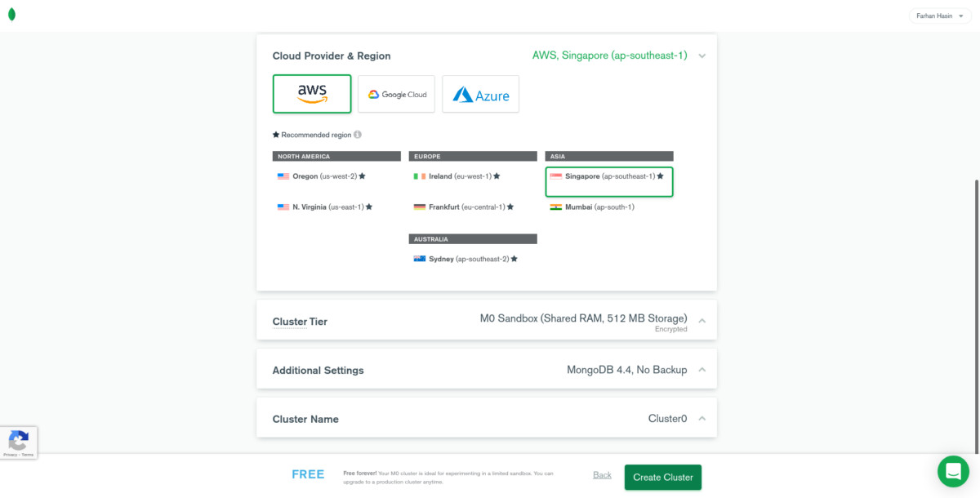Image resolution: width=980 pixels, height=498 pixels.
Task: Click the star next to Ireland (eu-west-1)
Action: point(497,176)
